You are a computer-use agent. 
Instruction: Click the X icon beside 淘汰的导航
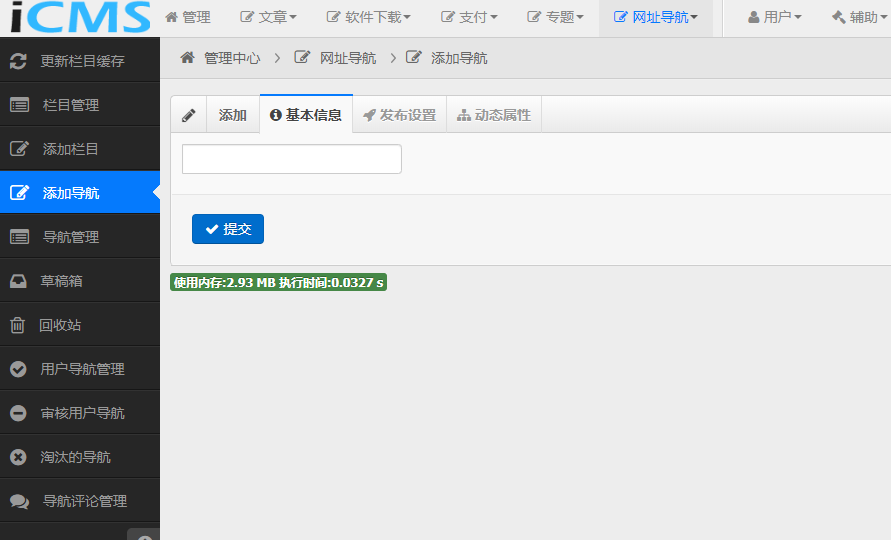click(18, 457)
